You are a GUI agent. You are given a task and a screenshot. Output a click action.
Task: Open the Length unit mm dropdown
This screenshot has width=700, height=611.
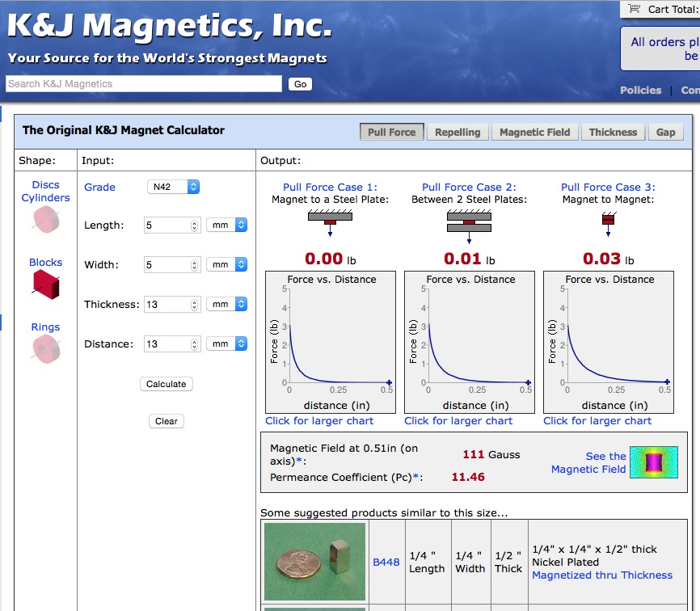point(227,225)
